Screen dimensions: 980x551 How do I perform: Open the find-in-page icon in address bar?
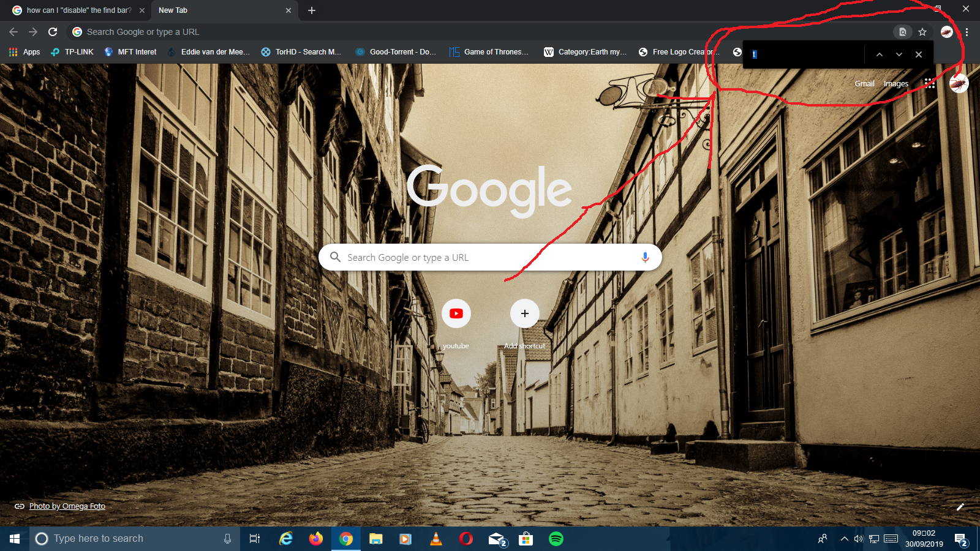pos(902,32)
